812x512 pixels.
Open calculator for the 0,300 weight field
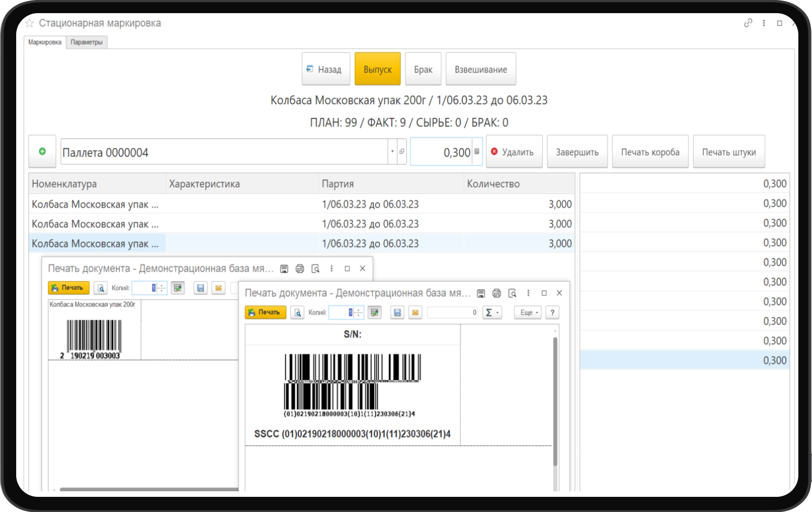click(x=477, y=152)
